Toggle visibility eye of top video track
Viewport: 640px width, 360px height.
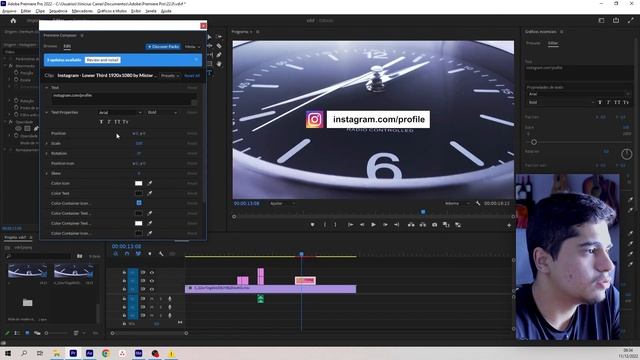(152, 272)
